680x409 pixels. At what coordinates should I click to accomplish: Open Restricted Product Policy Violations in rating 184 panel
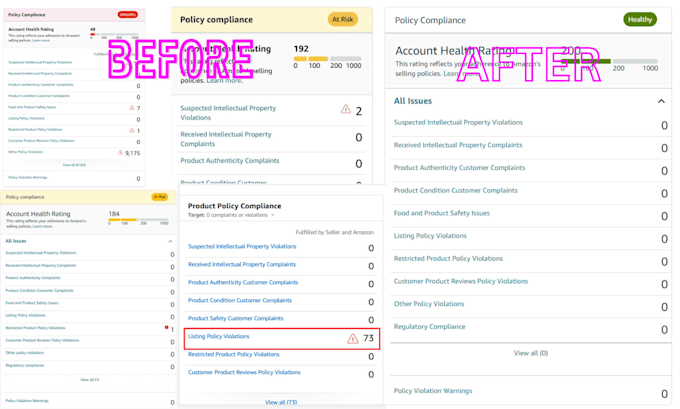35,328
